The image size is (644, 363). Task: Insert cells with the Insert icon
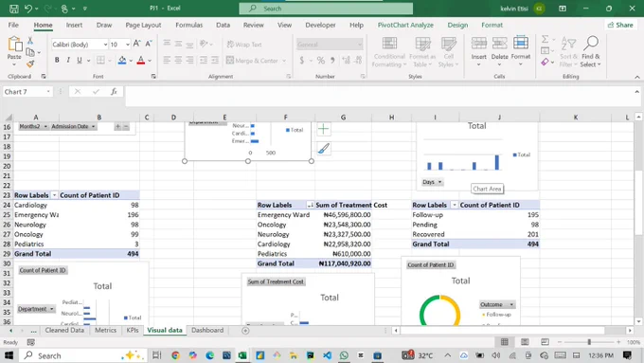(478, 44)
